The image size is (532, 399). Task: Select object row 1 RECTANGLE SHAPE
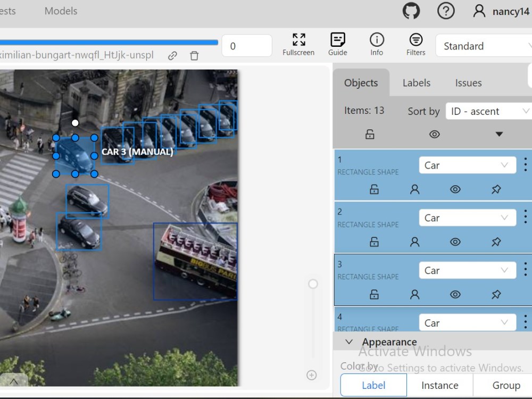tap(433, 174)
